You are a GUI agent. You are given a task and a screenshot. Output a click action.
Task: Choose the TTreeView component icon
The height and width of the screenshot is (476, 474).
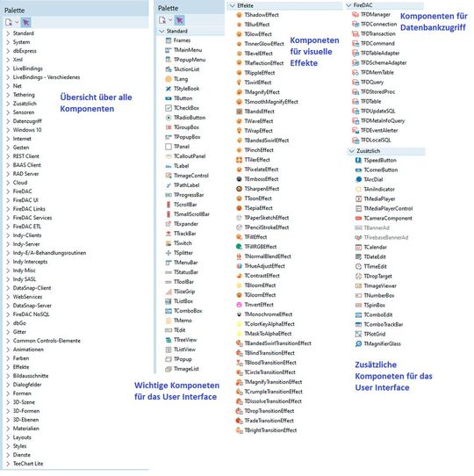pos(169,340)
